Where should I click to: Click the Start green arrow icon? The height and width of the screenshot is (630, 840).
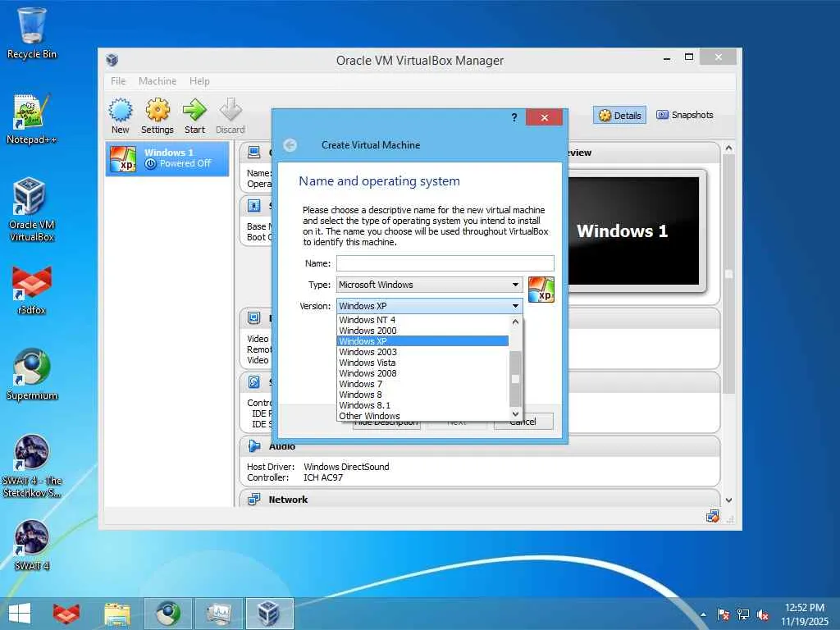coord(194,110)
